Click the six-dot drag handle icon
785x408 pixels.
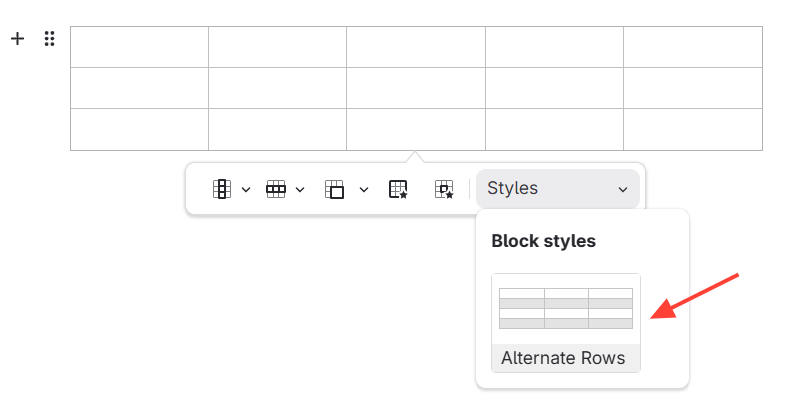[49, 39]
